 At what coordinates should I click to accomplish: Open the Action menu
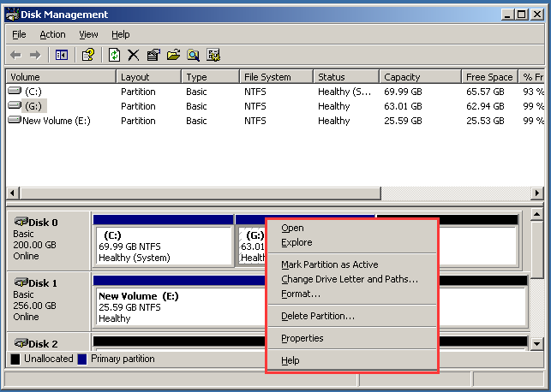point(52,34)
